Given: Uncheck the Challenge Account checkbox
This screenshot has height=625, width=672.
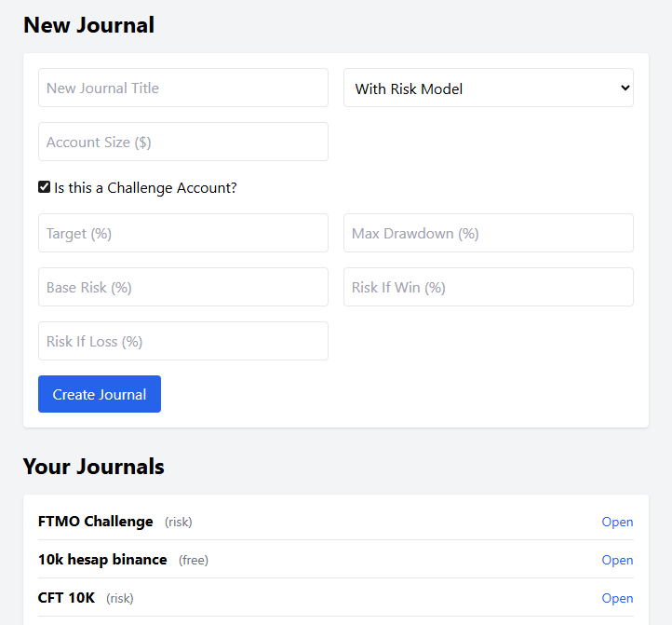Looking at the screenshot, I should pos(44,187).
